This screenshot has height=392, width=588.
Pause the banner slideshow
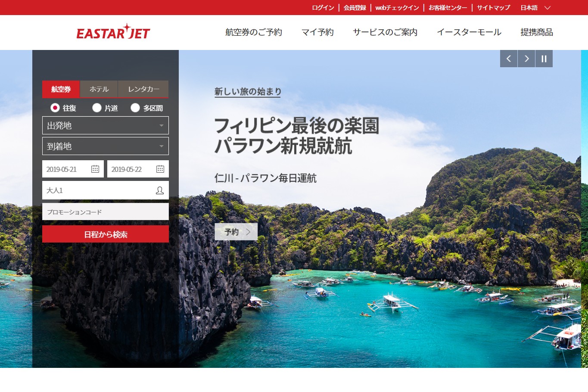(544, 59)
